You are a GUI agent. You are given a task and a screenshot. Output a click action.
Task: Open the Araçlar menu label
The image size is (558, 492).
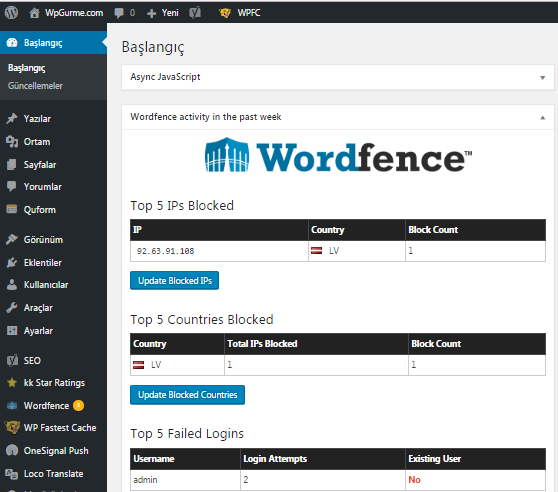pos(38,308)
